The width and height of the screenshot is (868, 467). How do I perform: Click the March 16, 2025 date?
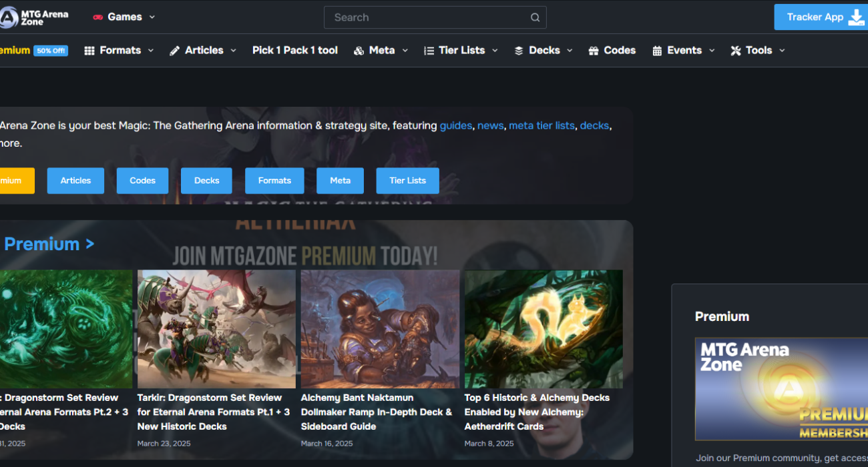pos(327,444)
